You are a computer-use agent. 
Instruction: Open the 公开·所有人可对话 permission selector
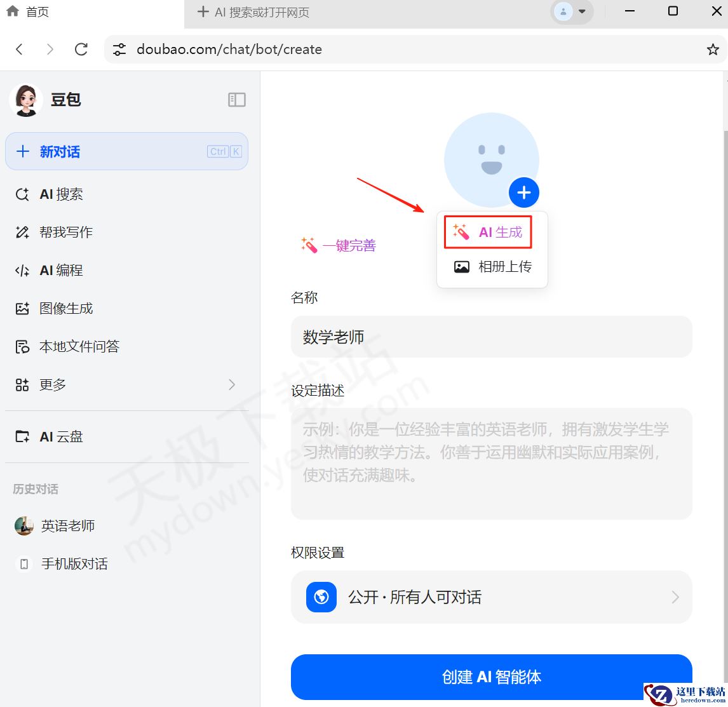point(491,597)
